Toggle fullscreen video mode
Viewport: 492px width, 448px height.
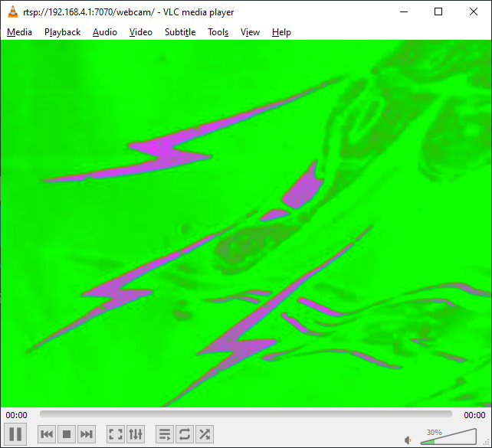pyautogui.click(x=116, y=434)
